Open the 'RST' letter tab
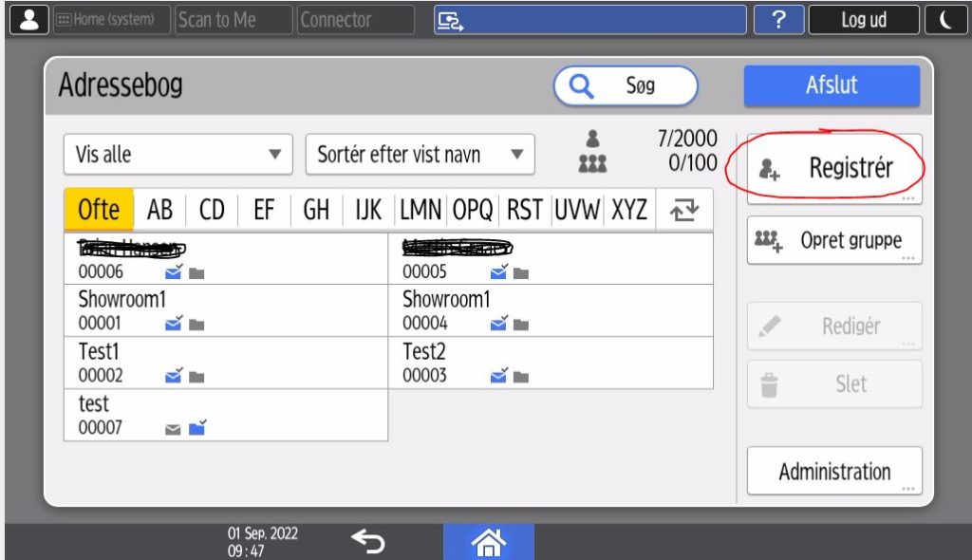Viewport: 972px width, 560px height. point(526,210)
